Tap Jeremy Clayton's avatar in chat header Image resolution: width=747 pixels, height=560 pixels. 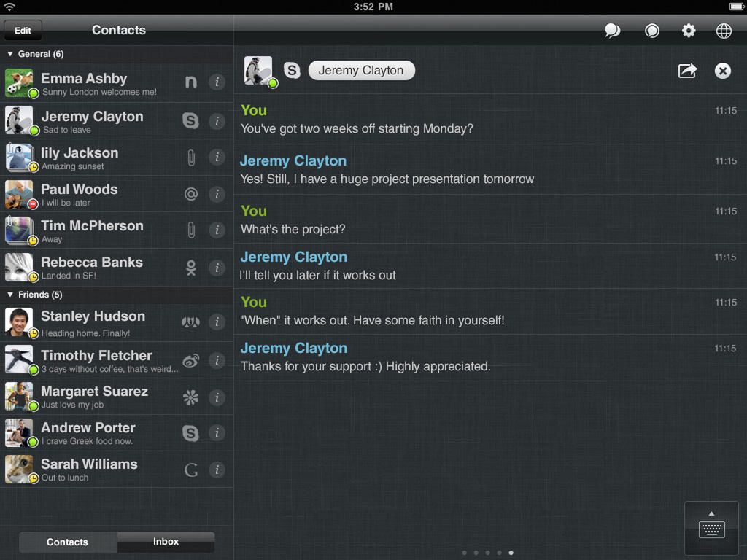coord(258,71)
